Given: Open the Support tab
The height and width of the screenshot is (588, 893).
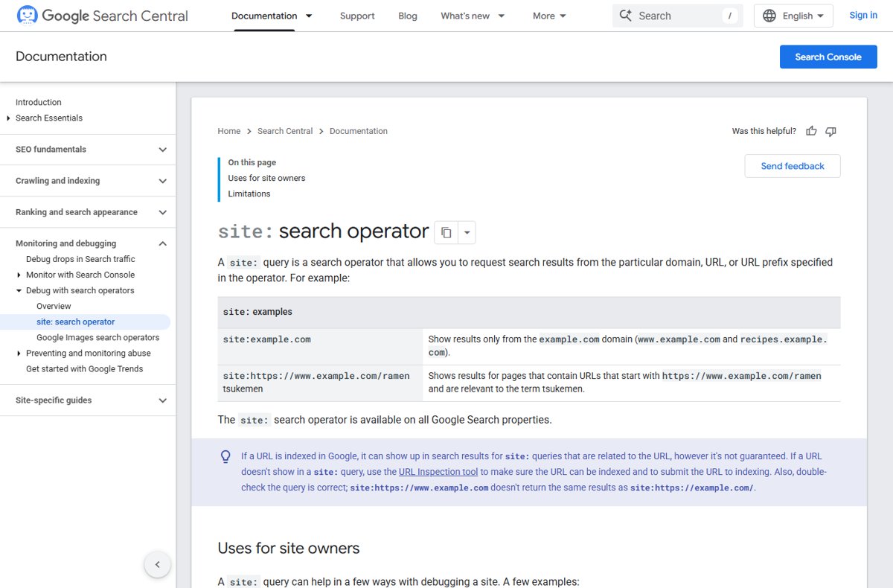Looking at the screenshot, I should (x=357, y=16).
